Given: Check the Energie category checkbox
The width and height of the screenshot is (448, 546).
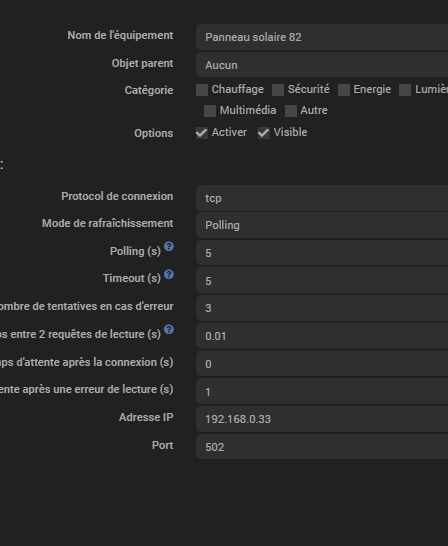Looking at the screenshot, I should pos(344,90).
